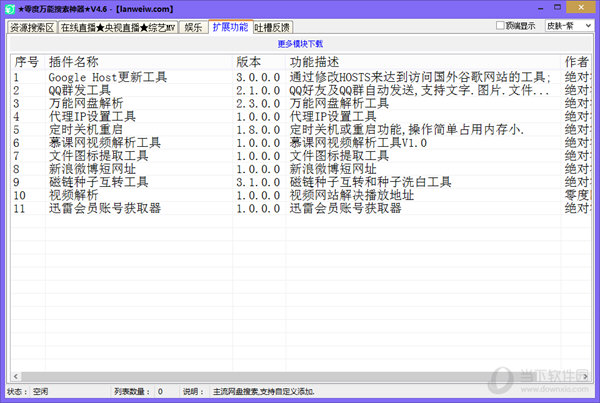Select the 定时关机重启 plugin
The image size is (600, 403).
tap(86, 129)
